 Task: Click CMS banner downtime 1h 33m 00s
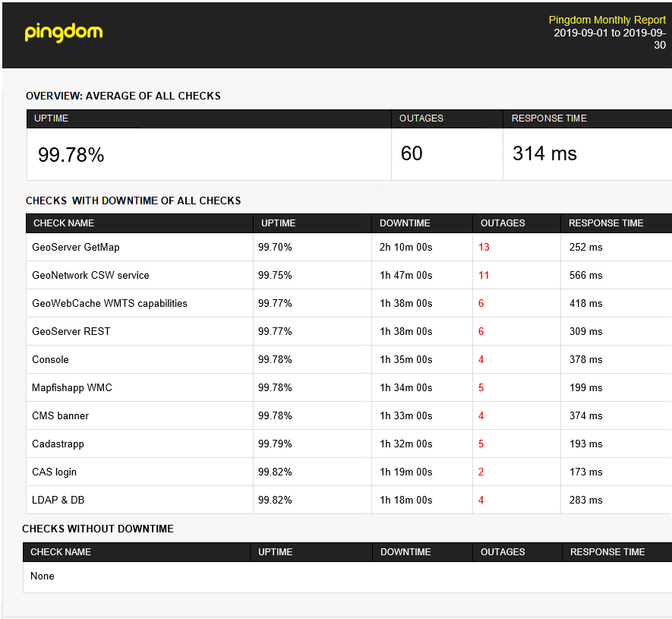pos(405,415)
